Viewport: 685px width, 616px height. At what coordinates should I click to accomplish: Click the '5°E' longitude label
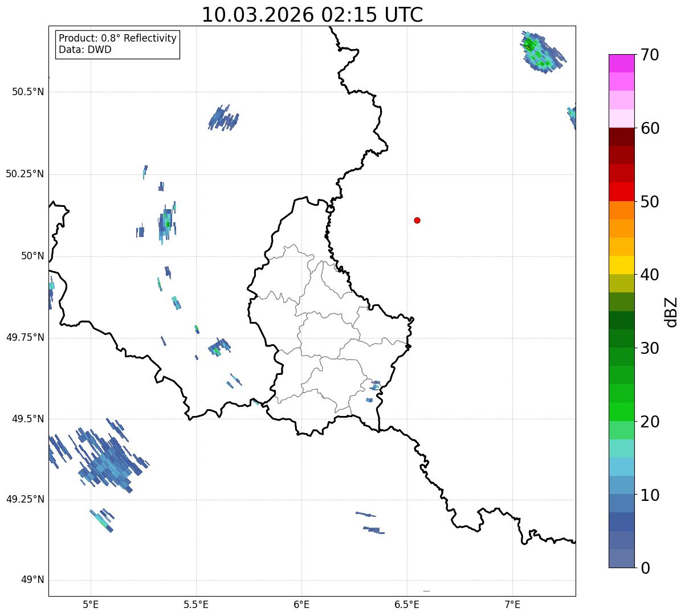[91, 604]
